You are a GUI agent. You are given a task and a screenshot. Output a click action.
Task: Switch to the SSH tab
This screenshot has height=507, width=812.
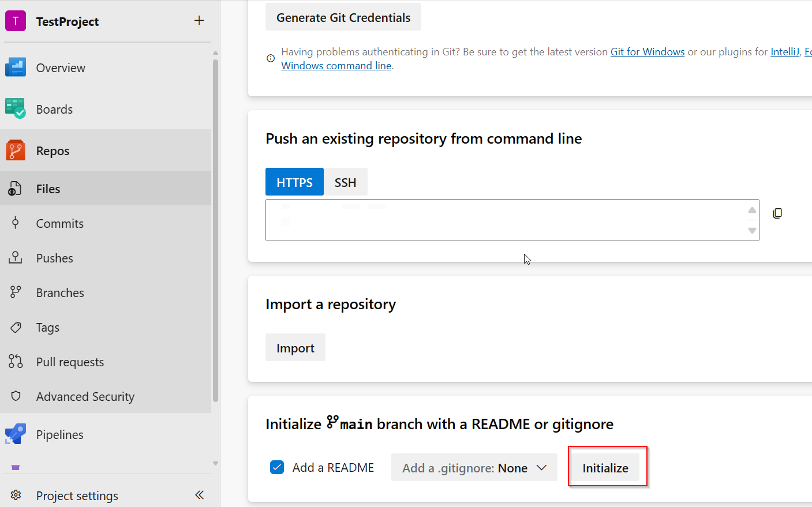345,182
